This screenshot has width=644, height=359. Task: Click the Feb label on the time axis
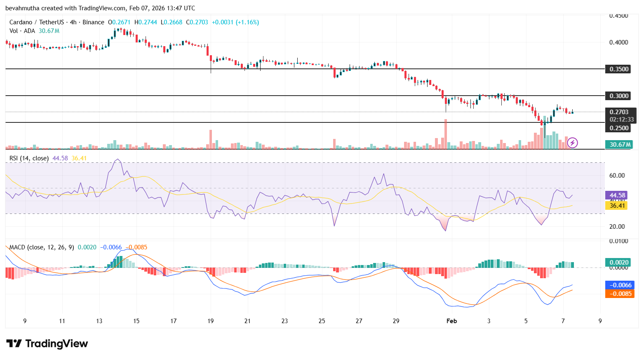click(452, 321)
